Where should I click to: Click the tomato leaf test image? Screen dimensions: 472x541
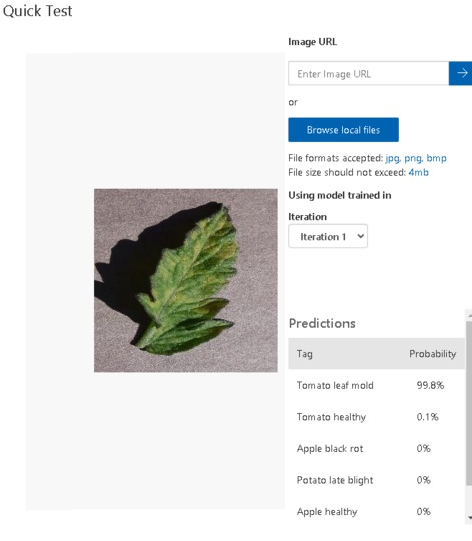[186, 280]
